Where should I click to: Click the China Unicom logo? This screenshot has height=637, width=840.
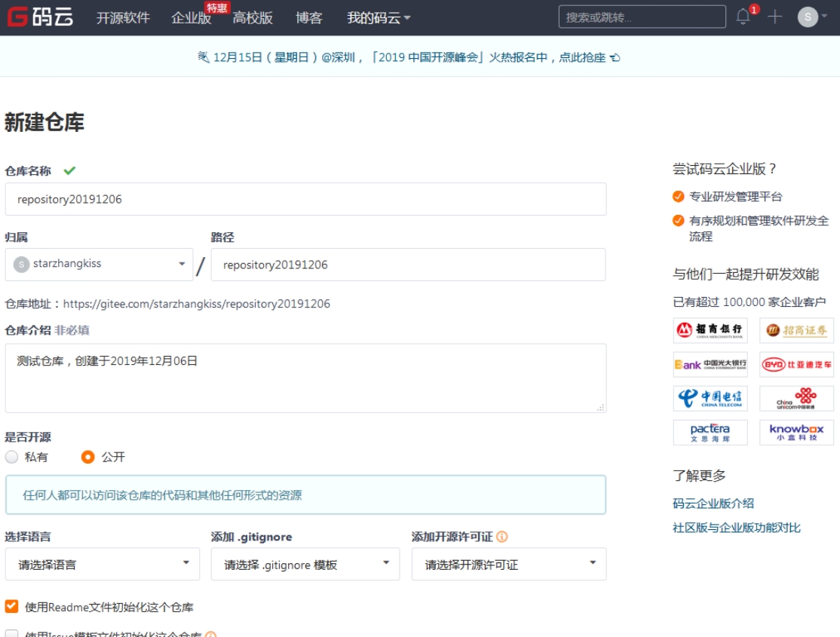(x=796, y=399)
